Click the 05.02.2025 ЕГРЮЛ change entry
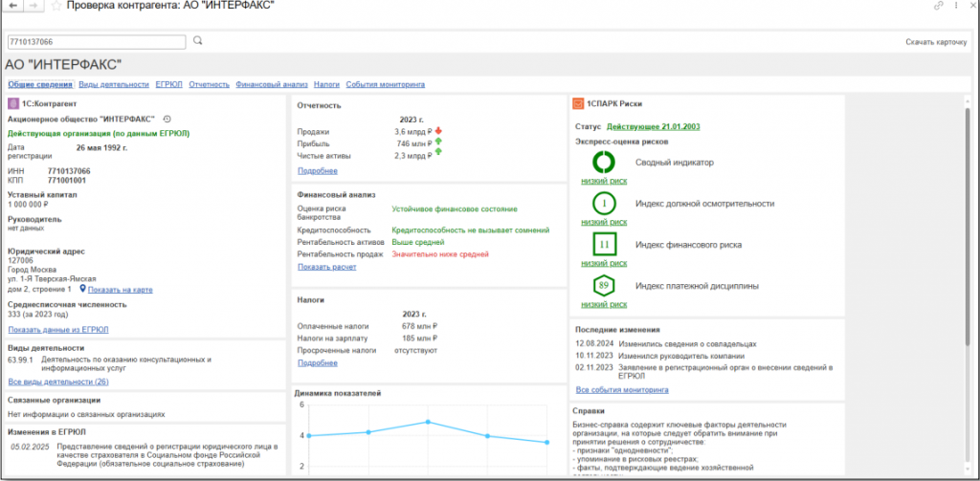980x481 pixels. pyautogui.click(x=145, y=455)
